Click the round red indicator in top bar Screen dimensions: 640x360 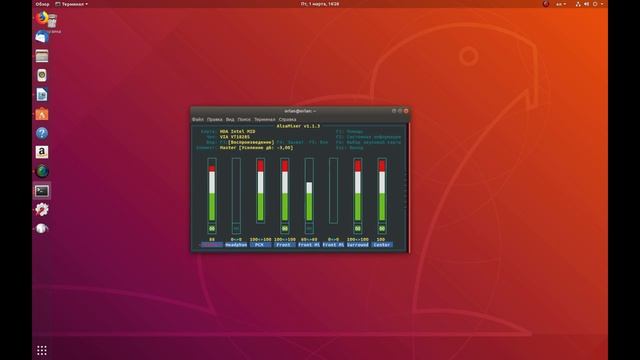click(x=546, y=4)
